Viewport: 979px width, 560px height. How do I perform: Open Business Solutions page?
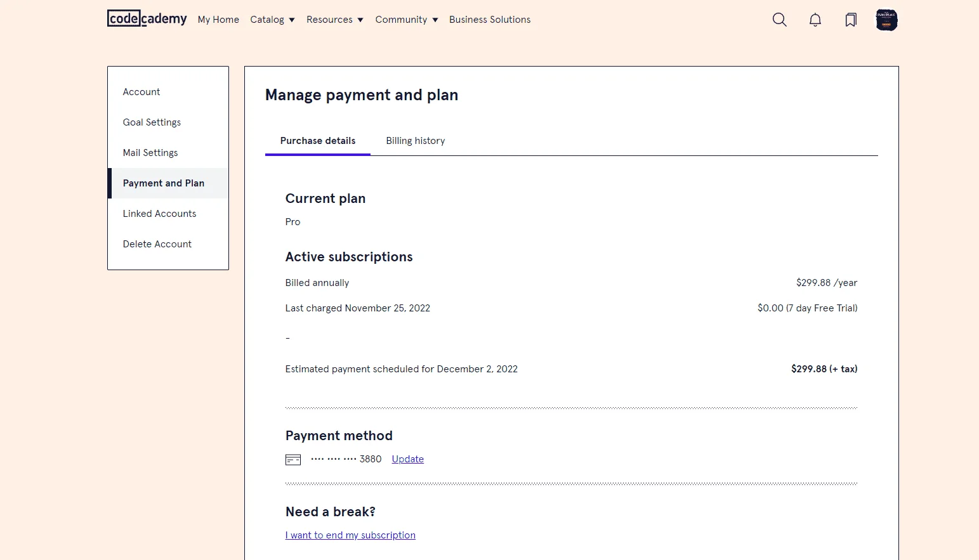click(x=490, y=20)
